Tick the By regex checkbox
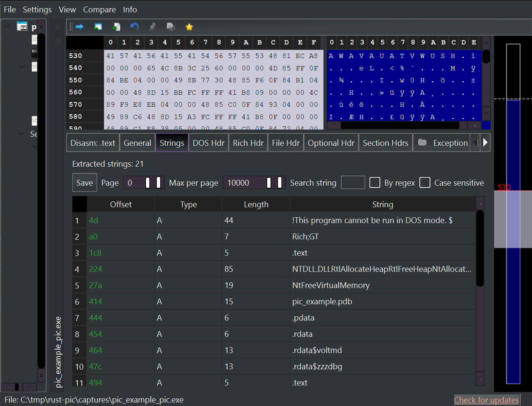The height and width of the screenshot is (406, 532). (375, 183)
